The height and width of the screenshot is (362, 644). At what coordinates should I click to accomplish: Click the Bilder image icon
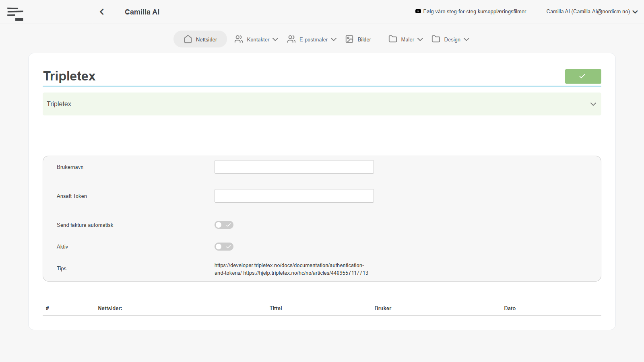(349, 39)
